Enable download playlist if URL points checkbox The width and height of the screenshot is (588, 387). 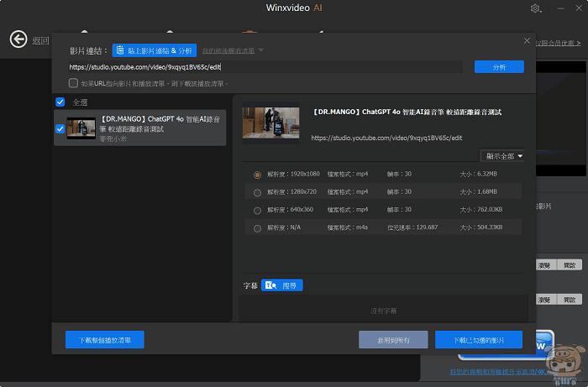tap(74, 83)
